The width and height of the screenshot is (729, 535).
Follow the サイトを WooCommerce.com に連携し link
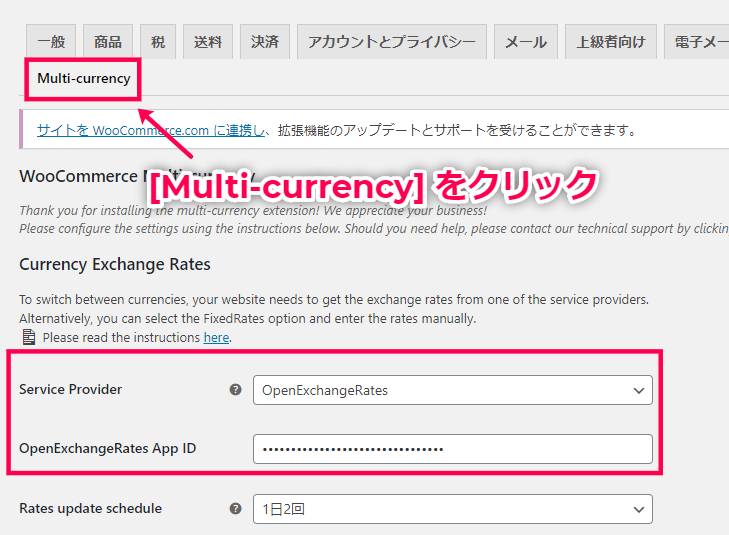click(x=152, y=130)
